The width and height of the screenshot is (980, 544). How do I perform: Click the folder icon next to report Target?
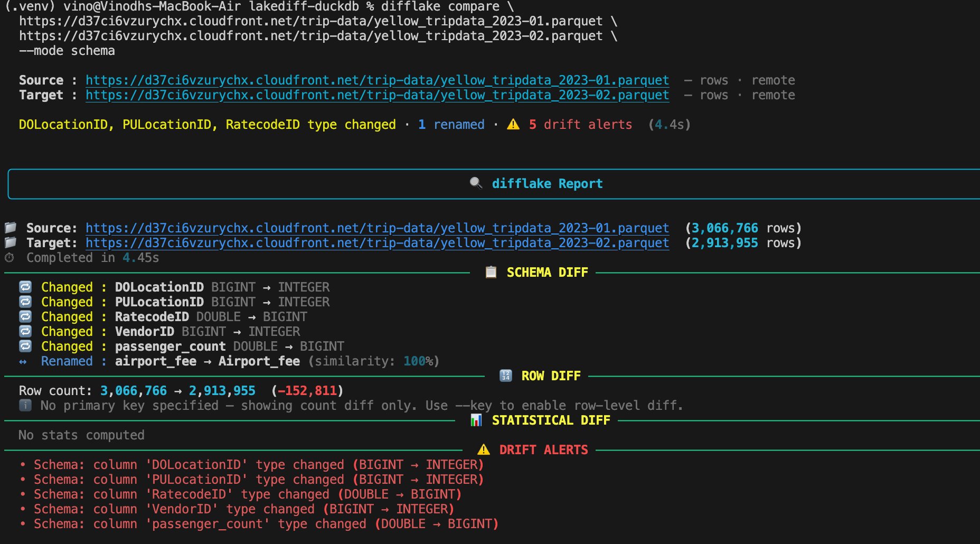click(x=11, y=242)
